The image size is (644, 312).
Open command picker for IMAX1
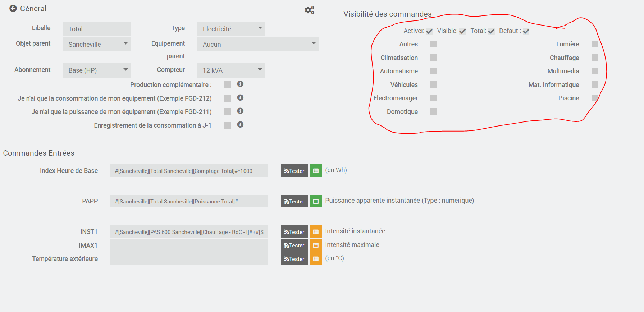316,245
